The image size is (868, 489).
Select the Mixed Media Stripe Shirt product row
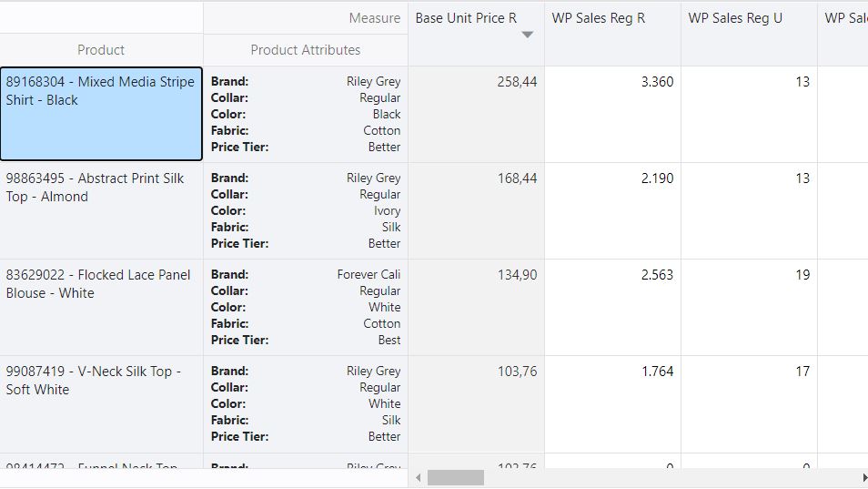101,114
